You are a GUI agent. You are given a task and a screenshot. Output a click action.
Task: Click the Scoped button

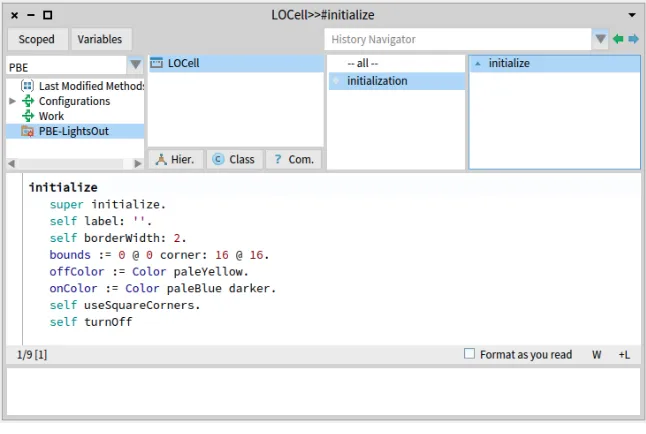37,39
